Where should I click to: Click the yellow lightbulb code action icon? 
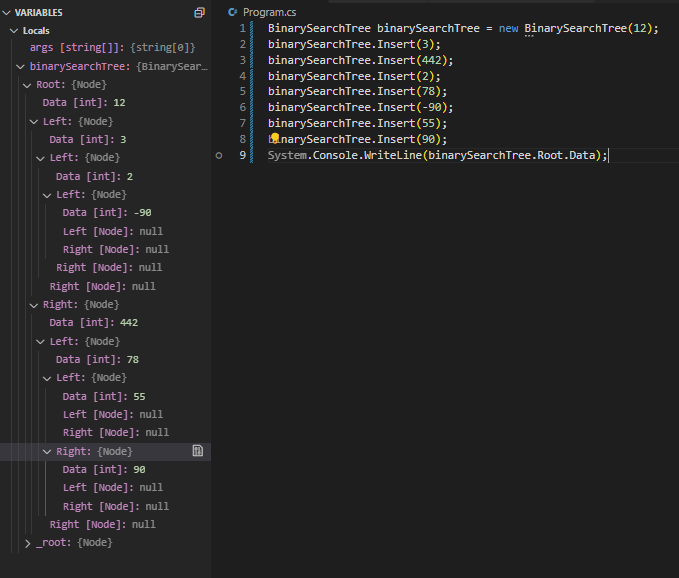point(274,138)
